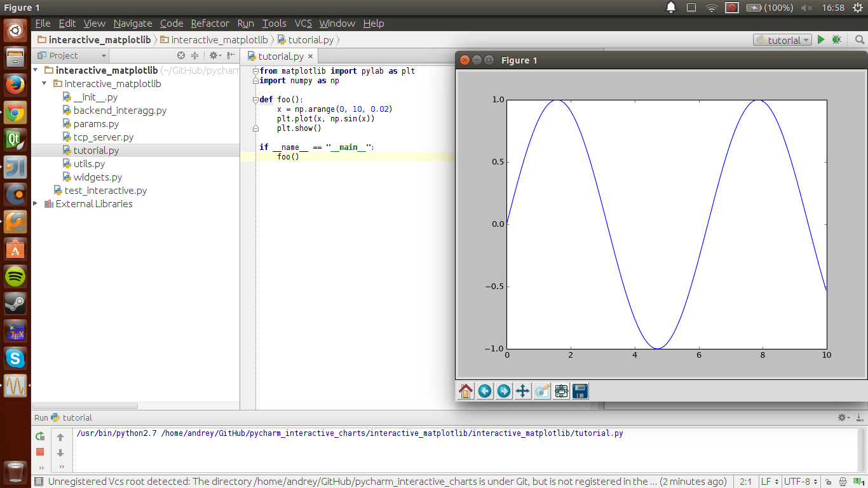Toggle write-protection via the lock icon
Screen dimensions: 868x488
[829, 481]
